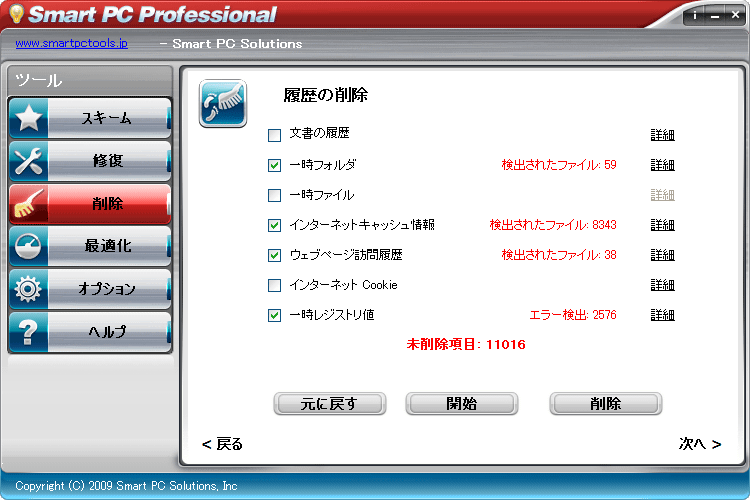
Task: Go back with < 戻る
Action: click(x=222, y=444)
